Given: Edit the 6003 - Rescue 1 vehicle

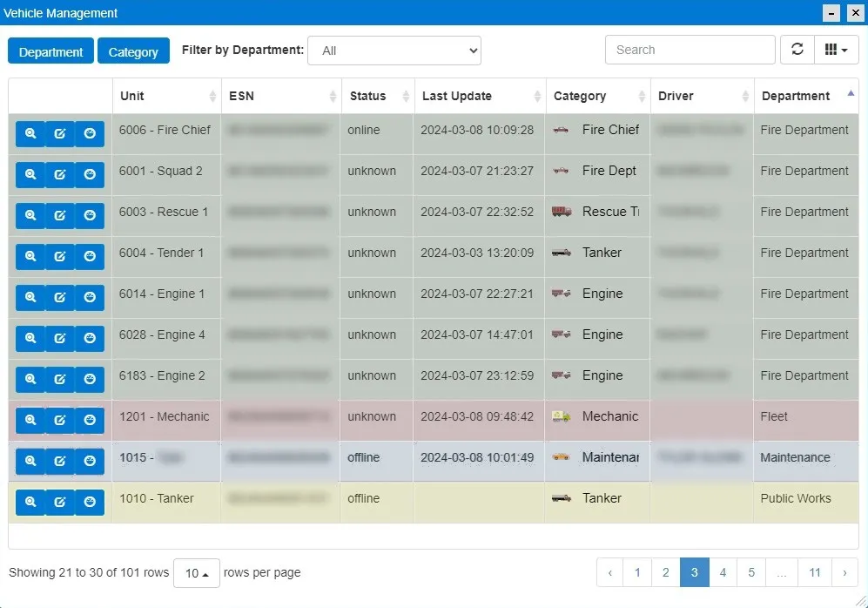Looking at the screenshot, I should pos(60,216).
